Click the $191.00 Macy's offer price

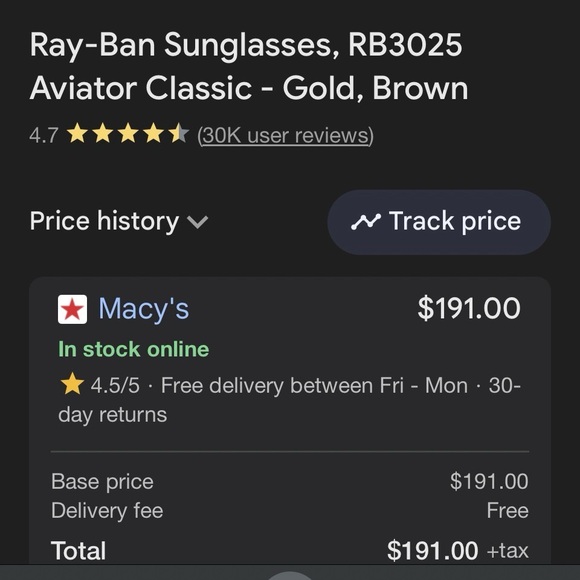[x=469, y=308]
